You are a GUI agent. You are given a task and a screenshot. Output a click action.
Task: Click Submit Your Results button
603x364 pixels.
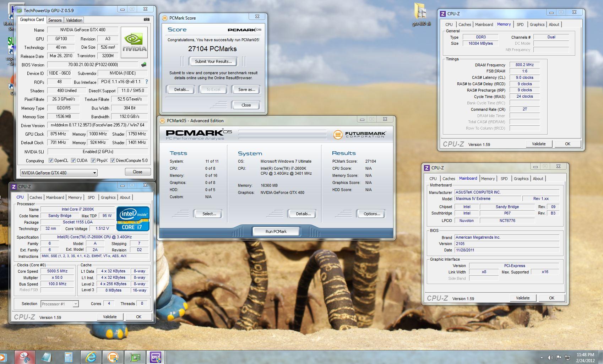coord(213,61)
